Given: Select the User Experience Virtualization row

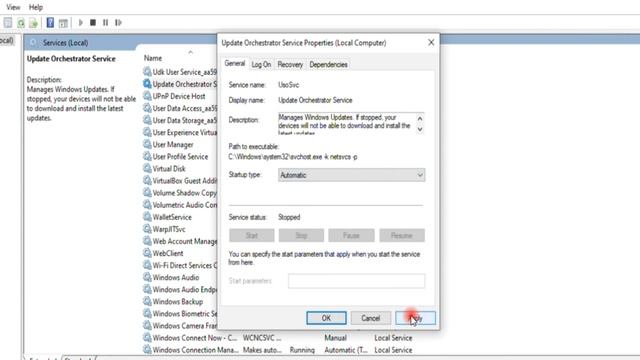Looking at the screenshot, I should (180, 132).
